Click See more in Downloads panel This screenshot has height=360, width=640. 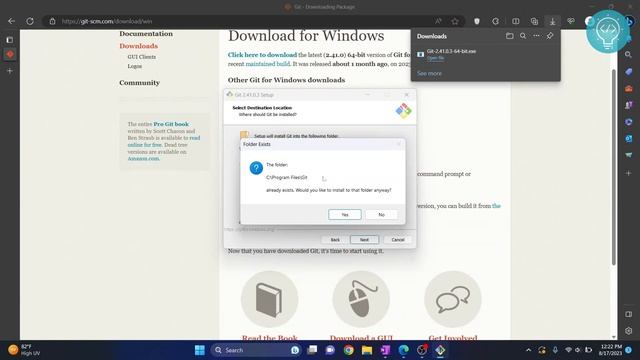pyautogui.click(x=429, y=73)
